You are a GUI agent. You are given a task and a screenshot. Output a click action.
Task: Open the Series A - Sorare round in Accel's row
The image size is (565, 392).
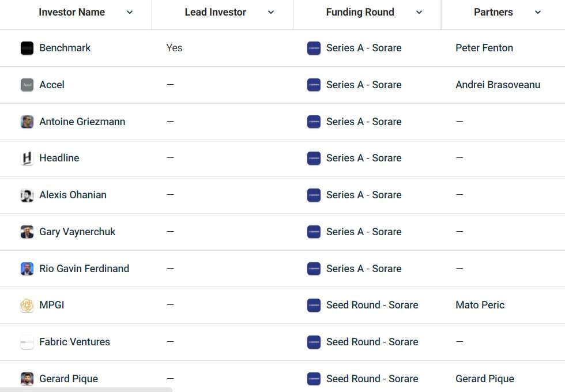[x=364, y=85]
